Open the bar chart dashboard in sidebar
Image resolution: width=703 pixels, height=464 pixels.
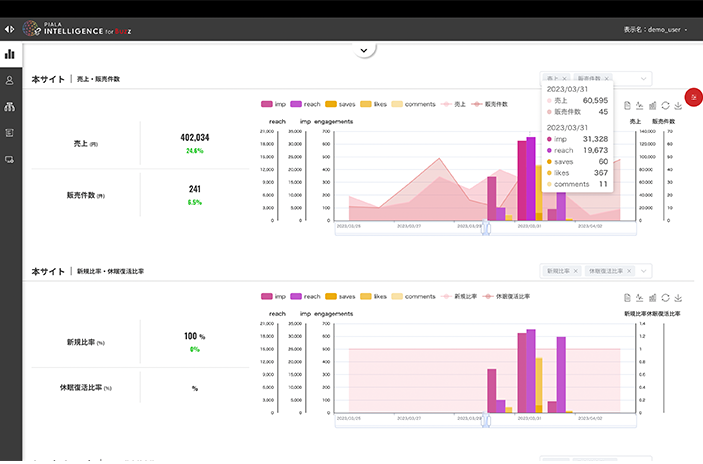pos(10,54)
